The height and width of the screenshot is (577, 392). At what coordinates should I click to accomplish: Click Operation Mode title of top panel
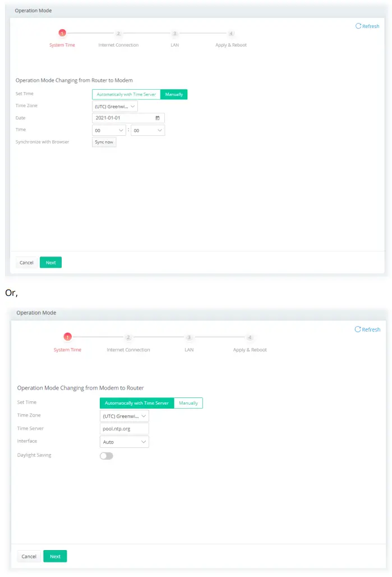point(33,11)
